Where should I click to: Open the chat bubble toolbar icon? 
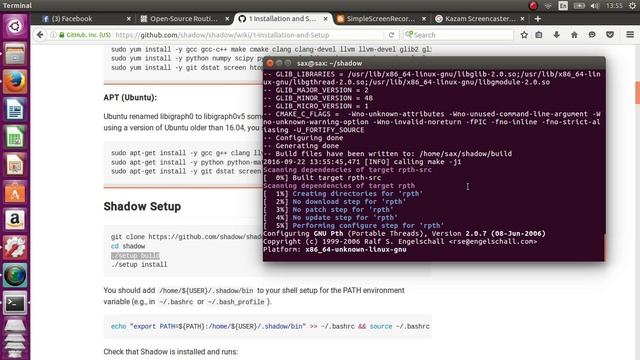pyautogui.click(x=592, y=35)
